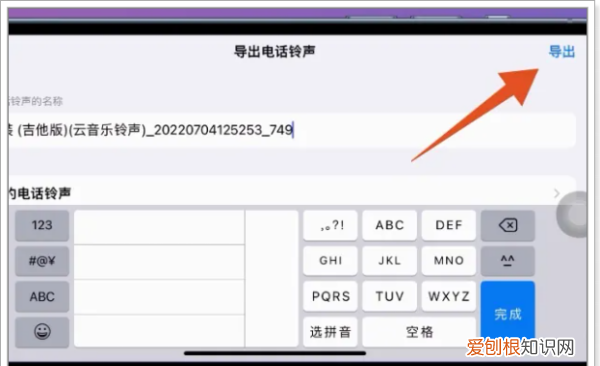Tap the ^^ emoticon key
The width and height of the screenshot is (600, 366).
[x=508, y=261]
